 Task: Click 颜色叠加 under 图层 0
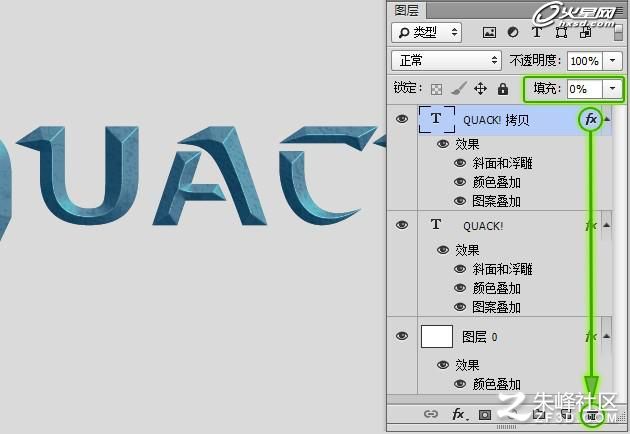pyautogui.click(x=497, y=384)
